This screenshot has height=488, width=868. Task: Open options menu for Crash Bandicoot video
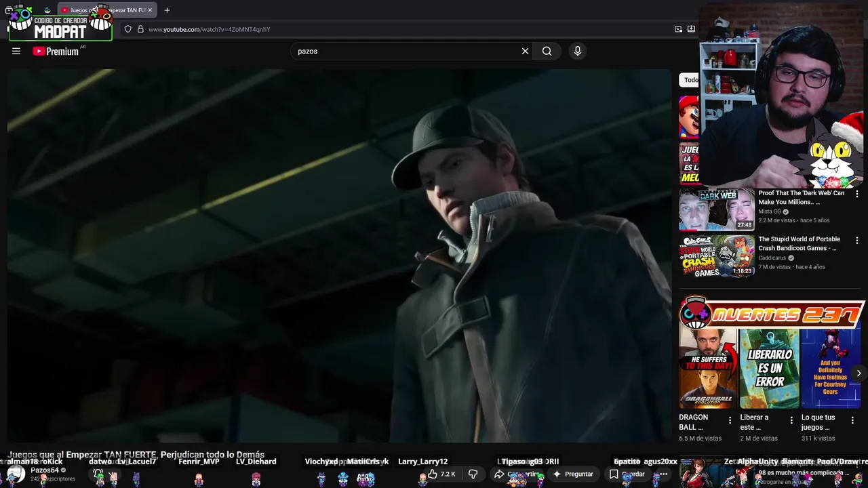tap(857, 241)
